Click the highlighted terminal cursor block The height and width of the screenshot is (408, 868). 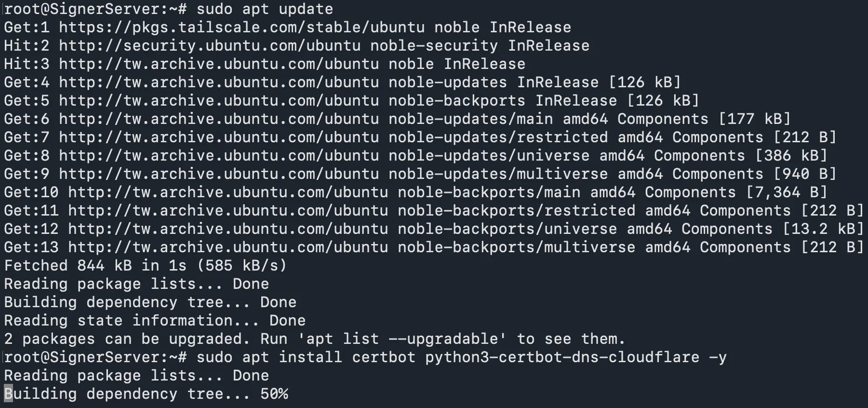[8, 394]
